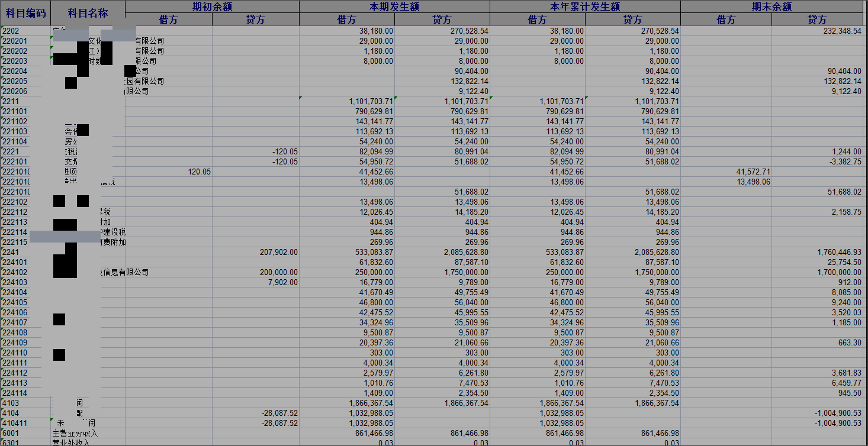Click opening credit cell 7,902.00
The width and height of the screenshot is (868, 446).
pyautogui.click(x=256, y=282)
